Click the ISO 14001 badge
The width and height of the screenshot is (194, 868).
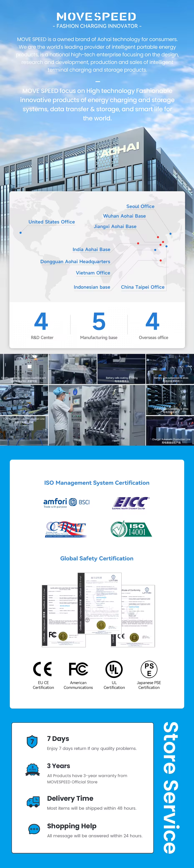click(131, 529)
